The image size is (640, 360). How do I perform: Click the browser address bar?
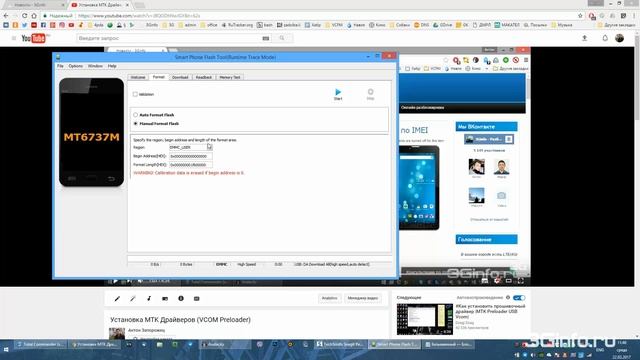coord(310,16)
